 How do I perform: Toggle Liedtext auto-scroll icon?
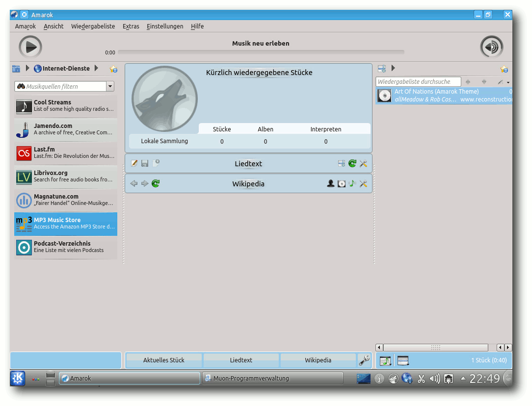pyautogui.click(x=341, y=164)
